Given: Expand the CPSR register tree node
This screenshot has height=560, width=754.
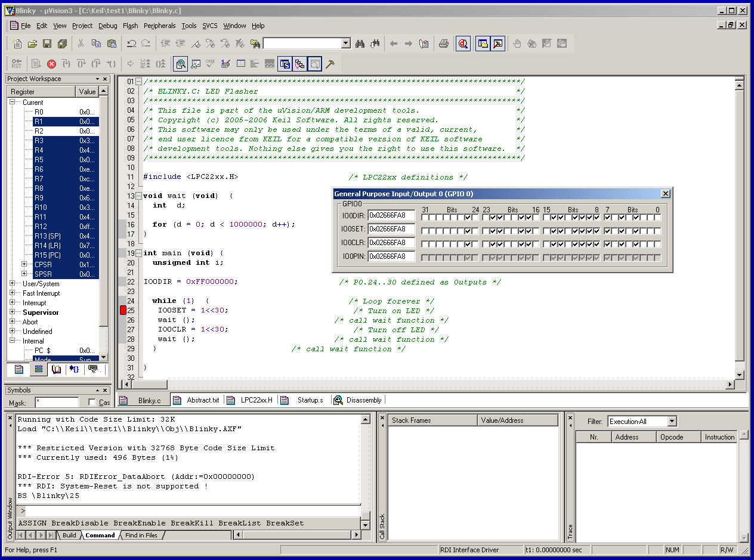Looking at the screenshot, I should point(24,264).
